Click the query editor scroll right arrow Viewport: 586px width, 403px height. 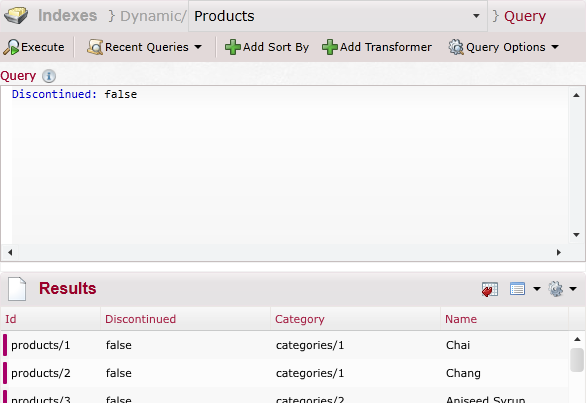(559, 252)
